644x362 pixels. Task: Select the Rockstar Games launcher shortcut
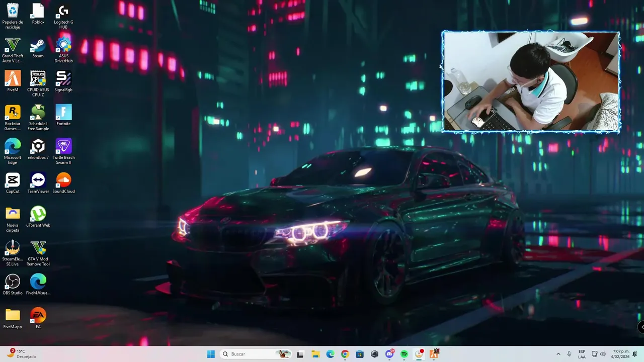(13, 117)
